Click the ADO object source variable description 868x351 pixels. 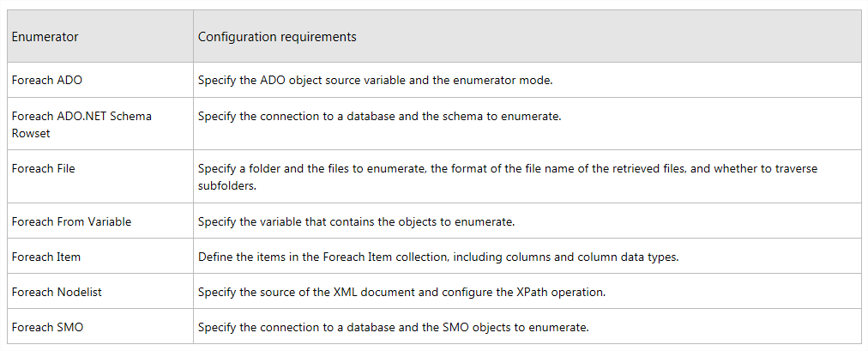(375, 81)
